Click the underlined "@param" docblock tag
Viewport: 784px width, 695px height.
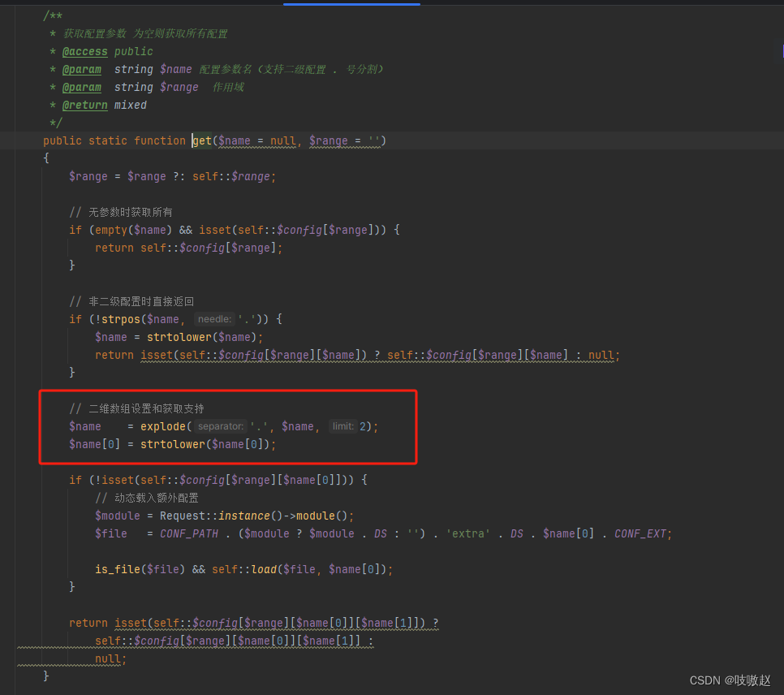[x=82, y=69]
